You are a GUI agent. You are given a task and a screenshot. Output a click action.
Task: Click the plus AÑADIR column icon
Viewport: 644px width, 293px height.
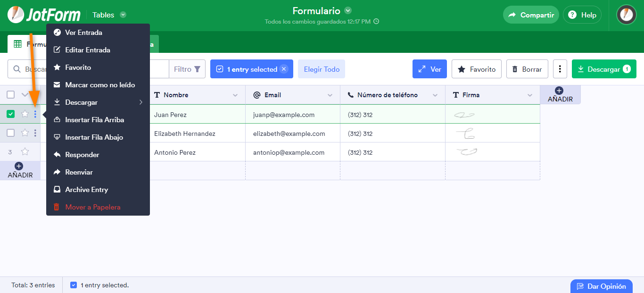tap(560, 91)
